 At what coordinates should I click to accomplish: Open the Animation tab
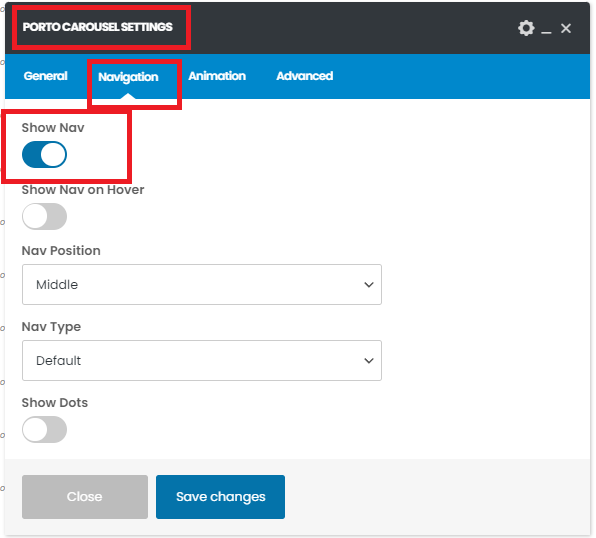click(217, 76)
